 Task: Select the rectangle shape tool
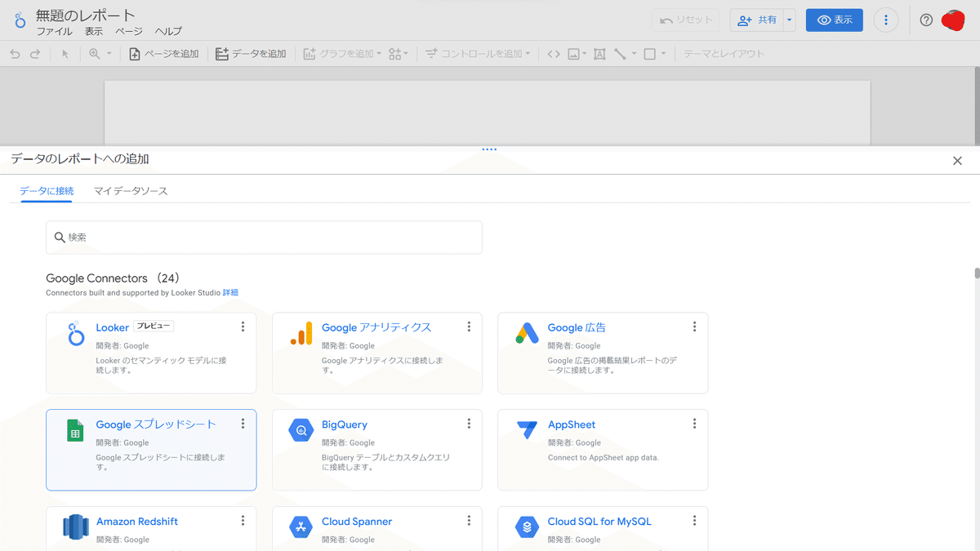[x=650, y=54]
